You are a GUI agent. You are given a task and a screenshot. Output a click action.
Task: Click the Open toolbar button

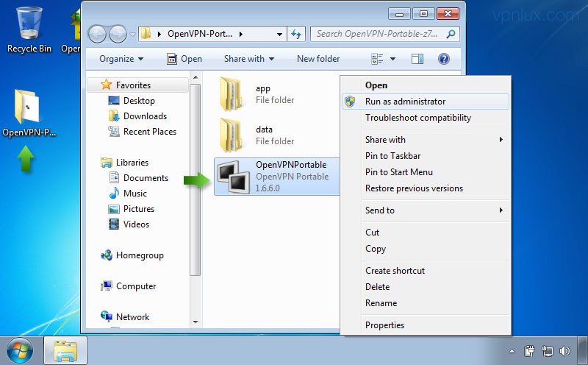(x=184, y=59)
